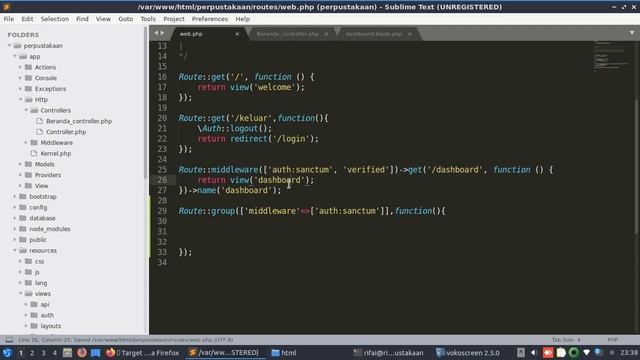The image size is (640, 360).
Task: Change Tab Size setting in status bar
Action: coord(566,340)
